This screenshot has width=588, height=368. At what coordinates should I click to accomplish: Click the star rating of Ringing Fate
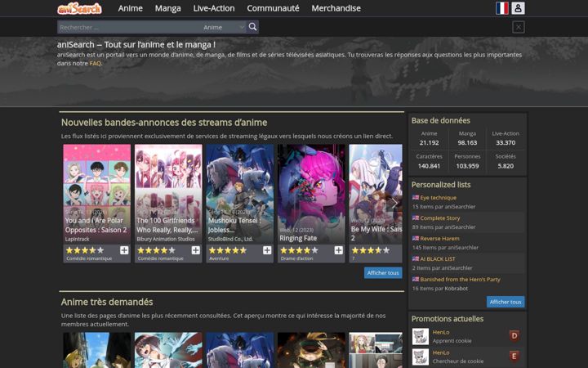click(x=299, y=250)
